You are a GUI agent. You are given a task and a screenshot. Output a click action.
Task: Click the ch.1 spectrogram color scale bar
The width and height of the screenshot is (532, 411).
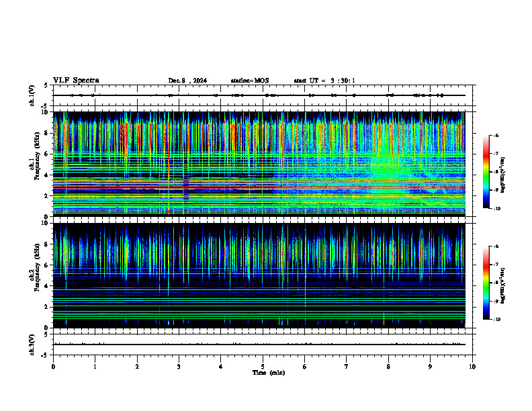click(486, 172)
